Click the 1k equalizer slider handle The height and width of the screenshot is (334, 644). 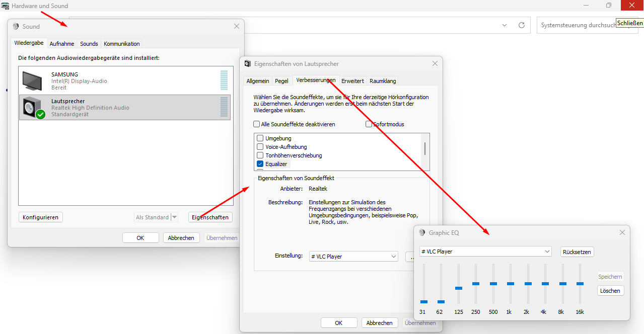pyautogui.click(x=511, y=284)
